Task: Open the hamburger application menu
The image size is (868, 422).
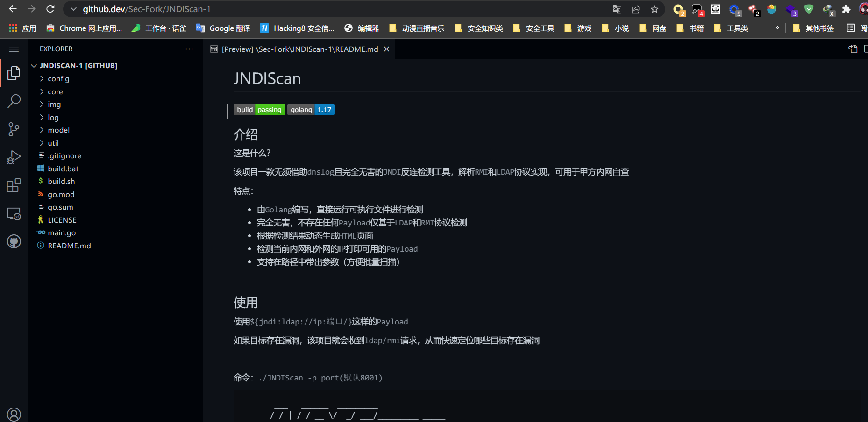Action: (x=14, y=49)
